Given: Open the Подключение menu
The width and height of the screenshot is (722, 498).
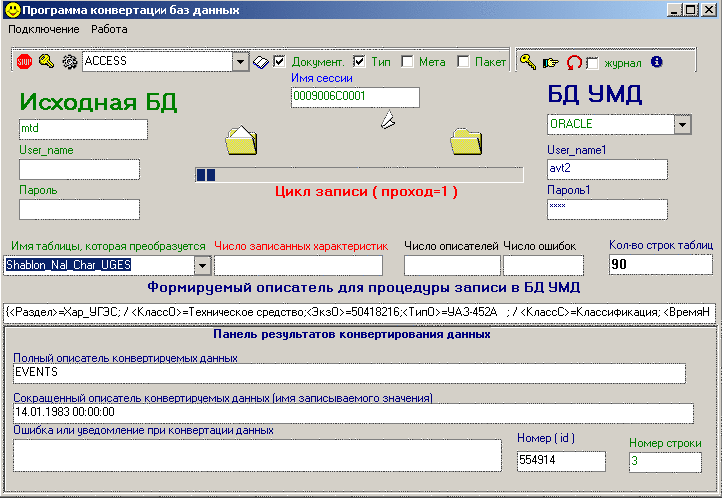Looking at the screenshot, I should [x=43, y=29].
